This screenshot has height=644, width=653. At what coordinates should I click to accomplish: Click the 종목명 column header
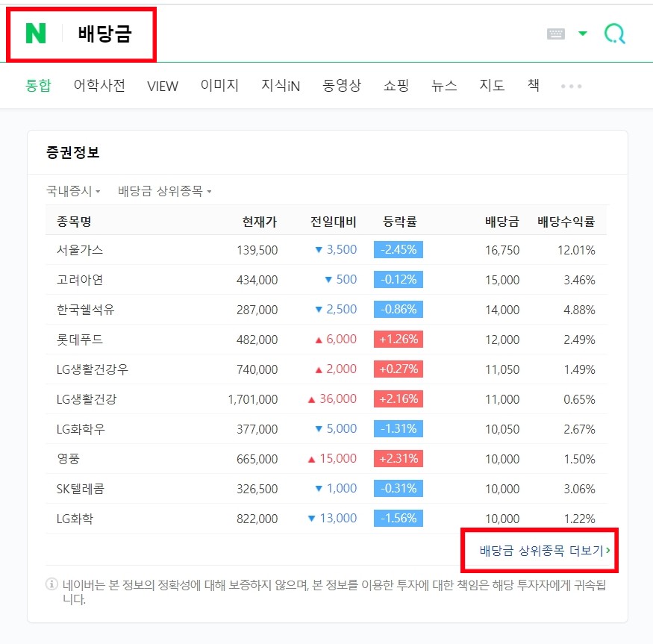point(74,221)
